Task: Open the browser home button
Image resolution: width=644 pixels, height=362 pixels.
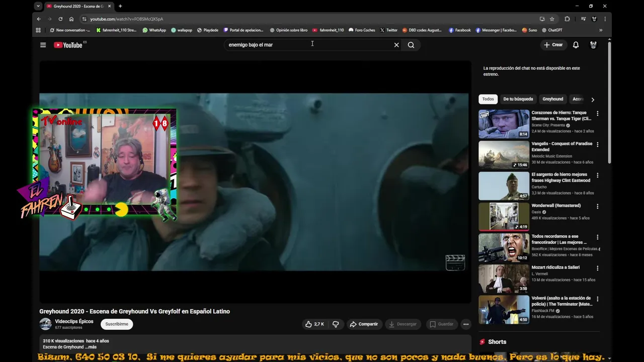Action: (x=71, y=19)
